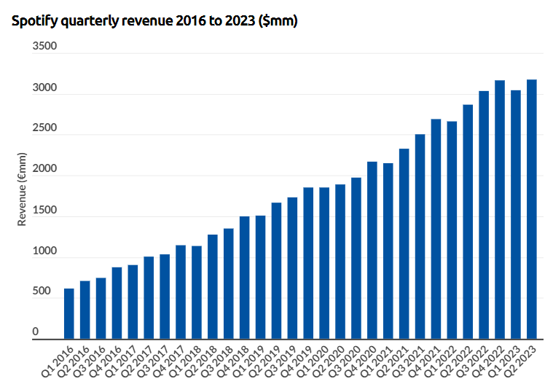Click the 3000 y-axis label
Viewport: 553px width, 392px height.
pyautogui.click(x=44, y=87)
